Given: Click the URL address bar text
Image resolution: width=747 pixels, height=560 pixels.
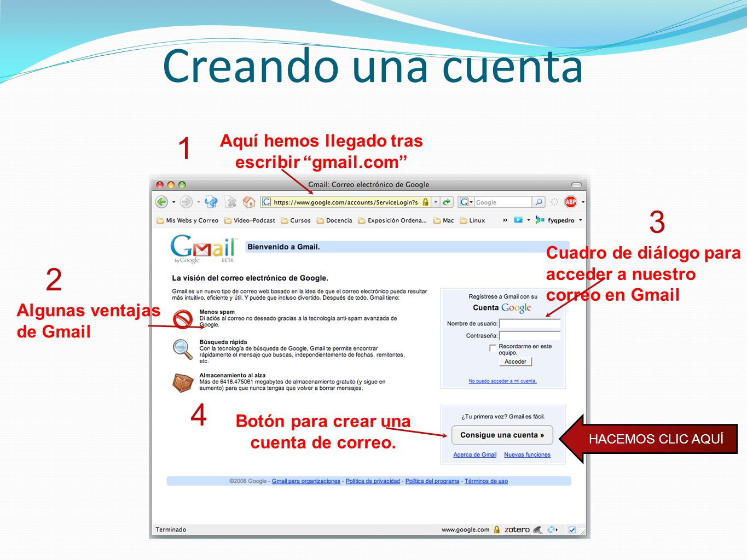Looking at the screenshot, I should click(x=346, y=202).
